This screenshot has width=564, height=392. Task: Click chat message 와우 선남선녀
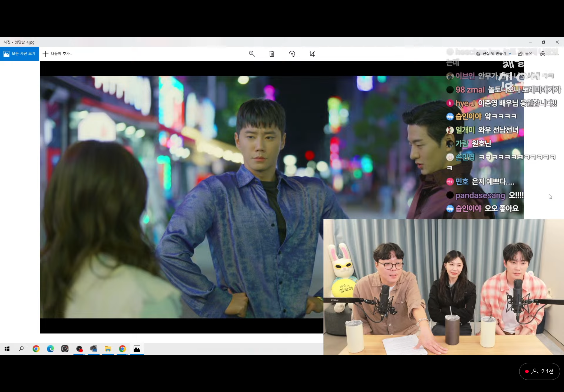(498, 130)
